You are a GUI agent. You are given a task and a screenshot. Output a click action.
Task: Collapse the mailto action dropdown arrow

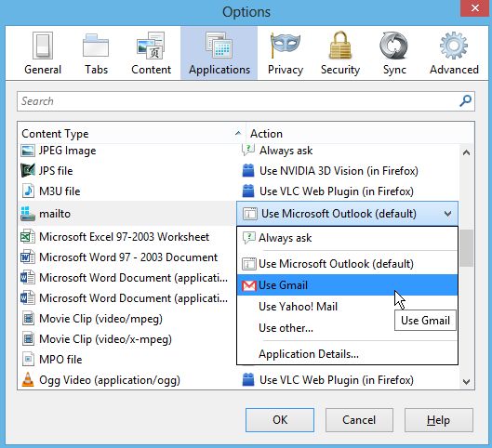coord(447,214)
